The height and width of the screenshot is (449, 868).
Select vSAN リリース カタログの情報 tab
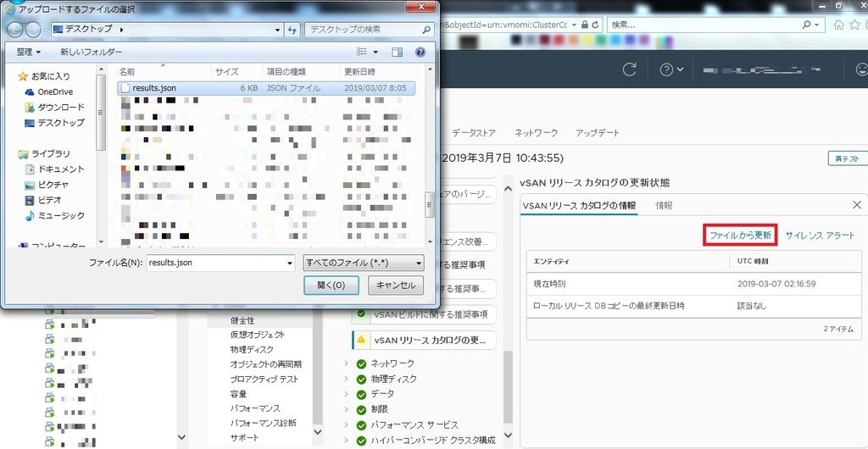click(578, 205)
